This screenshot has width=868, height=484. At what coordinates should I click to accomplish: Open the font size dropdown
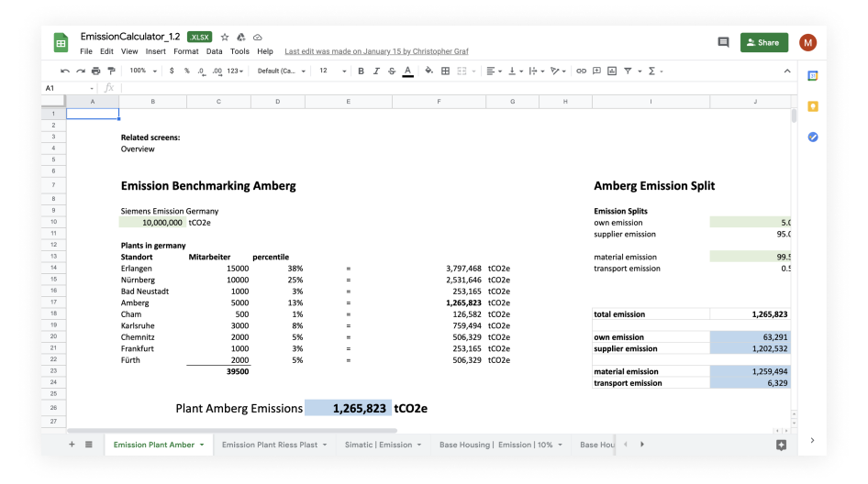[x=333, y=71]
